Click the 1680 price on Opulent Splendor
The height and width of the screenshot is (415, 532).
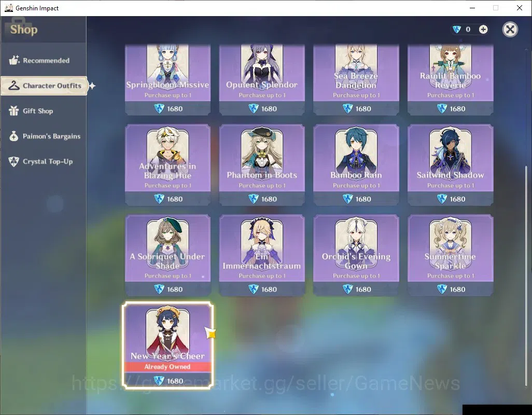tap(269, 109)
